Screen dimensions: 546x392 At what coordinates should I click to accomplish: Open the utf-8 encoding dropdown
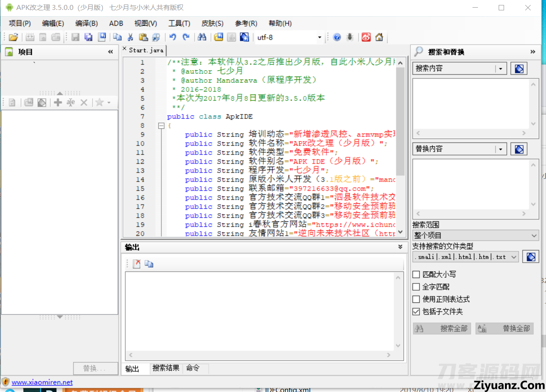(x=320, y=37)
